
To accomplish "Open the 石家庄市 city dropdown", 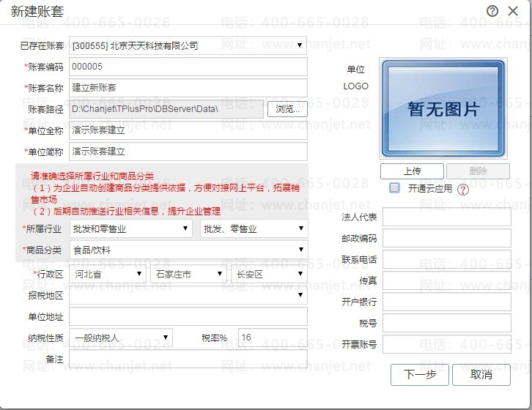I will point(188,274).
